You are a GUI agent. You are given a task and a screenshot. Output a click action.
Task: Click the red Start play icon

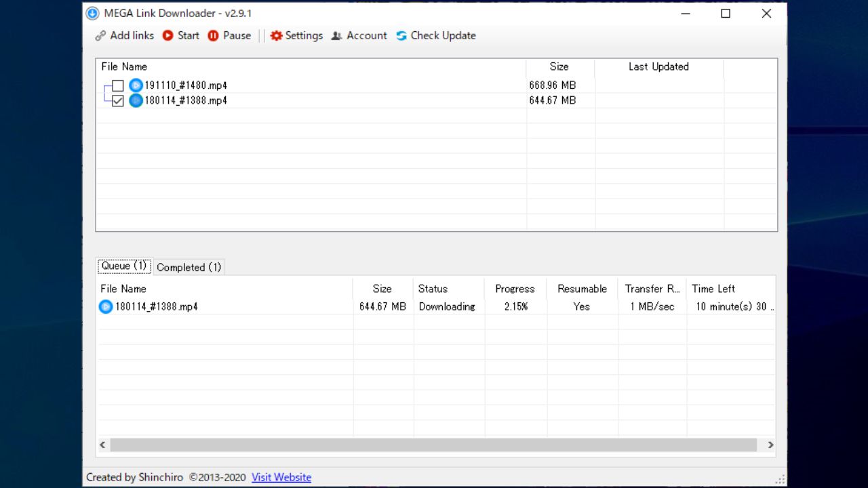pyautogui.click(x=167, y=36)
